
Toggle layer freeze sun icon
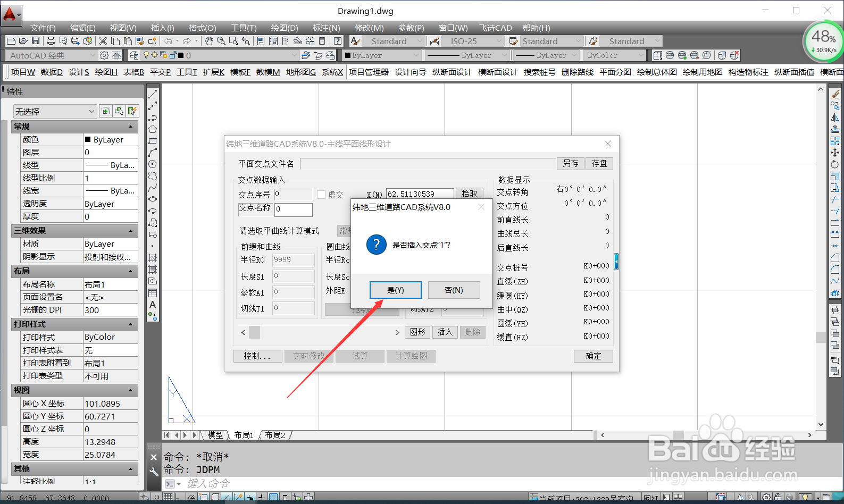(x=155, y=55)
